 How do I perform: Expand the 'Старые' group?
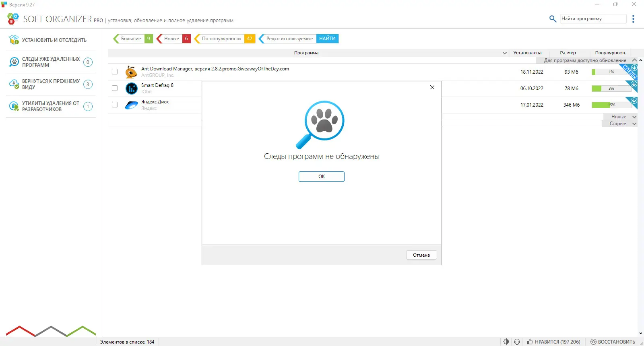pyautogui.click(x=635, y=124)
